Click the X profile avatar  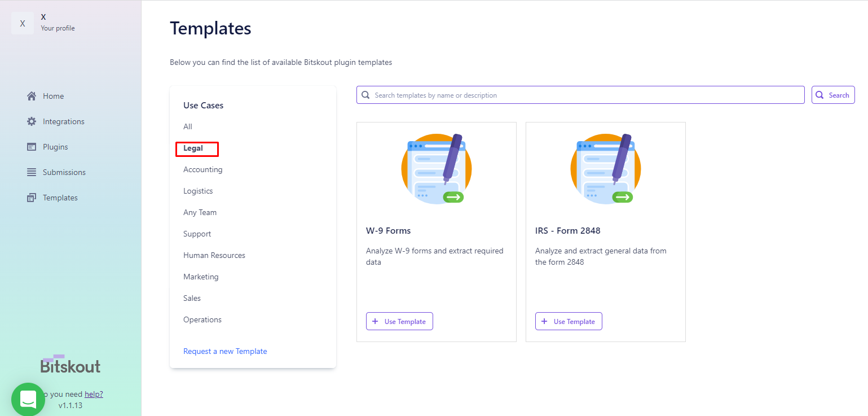click(x=23, y=23)
